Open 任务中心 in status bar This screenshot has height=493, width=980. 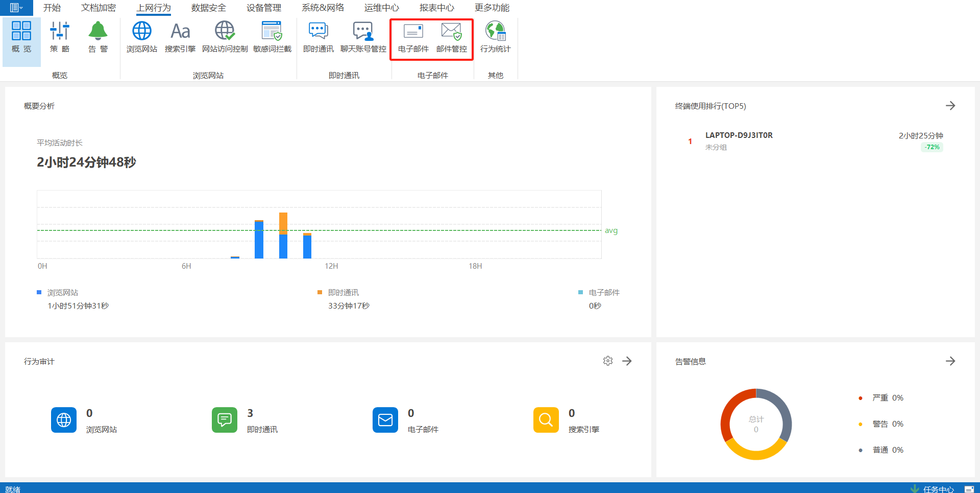click(x=938, y=489)
